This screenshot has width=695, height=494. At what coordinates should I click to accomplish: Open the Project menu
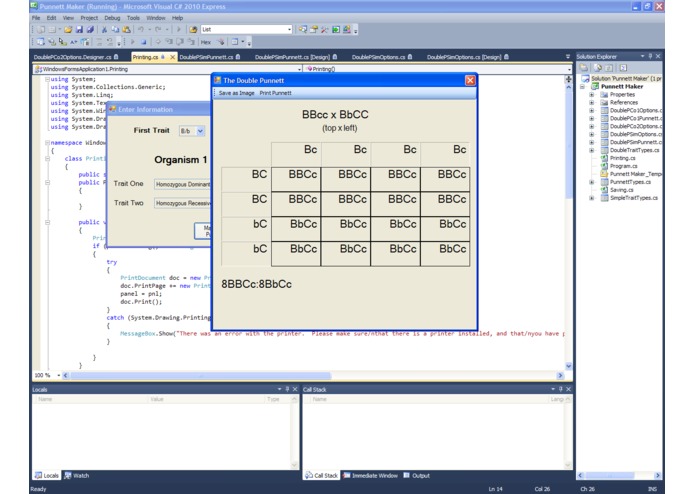tap(89, 18)
